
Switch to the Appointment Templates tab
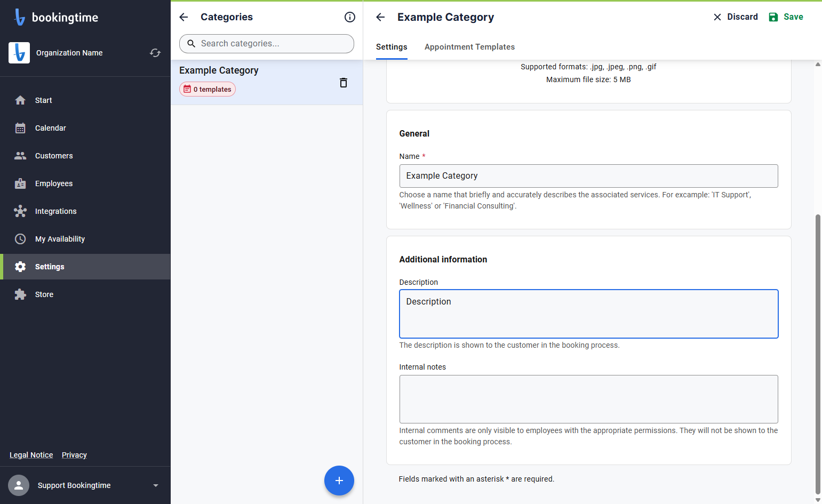click(470, 47)
